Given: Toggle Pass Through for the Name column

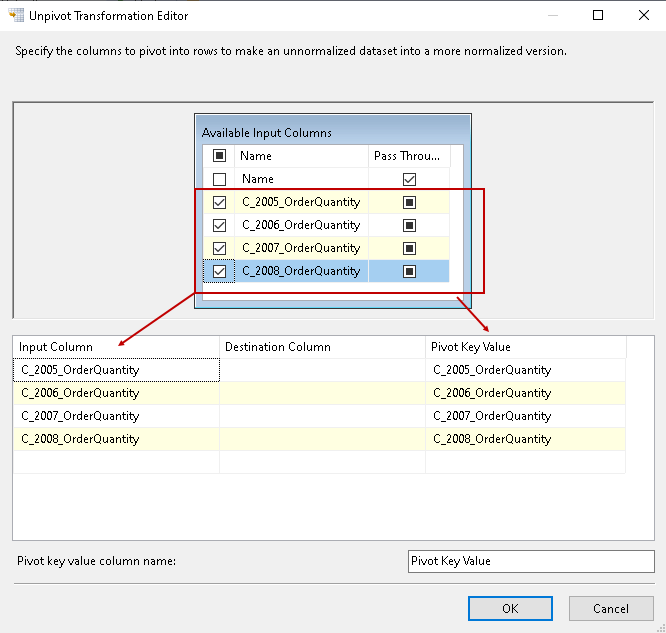Looking at the screenshot, I should click(x=409, y=179).
